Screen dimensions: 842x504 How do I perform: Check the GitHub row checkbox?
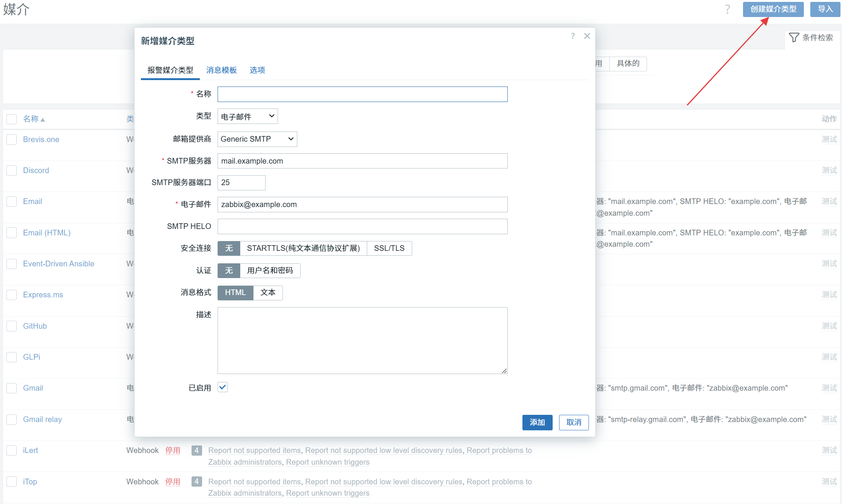12,326
